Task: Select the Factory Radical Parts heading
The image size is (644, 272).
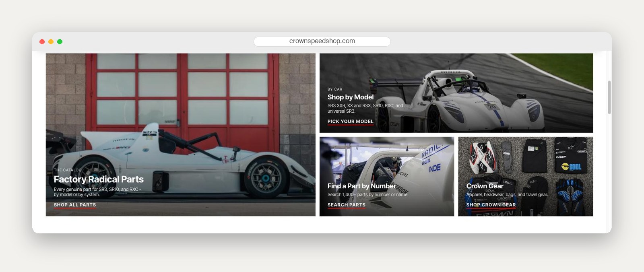Action: click(99, 179)
